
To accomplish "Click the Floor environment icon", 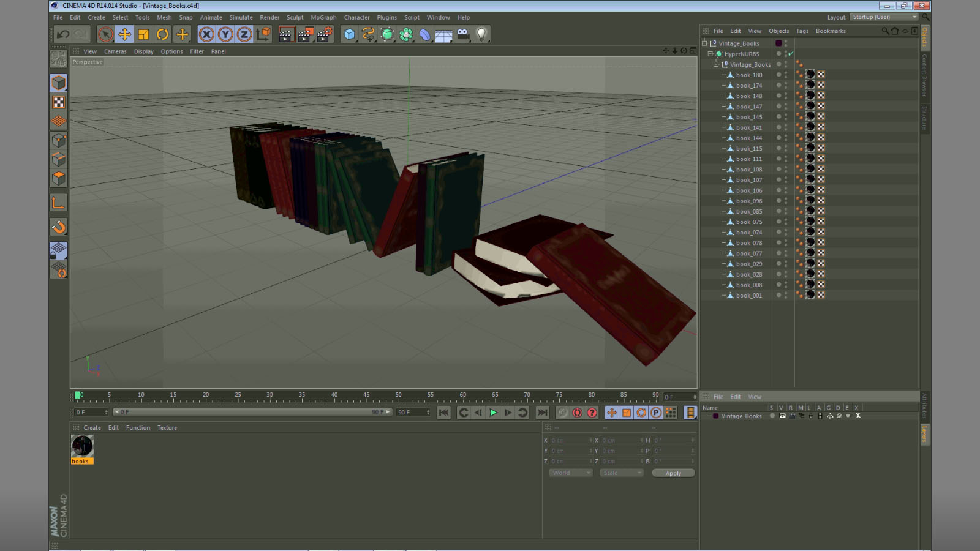I will click(444, 35).
